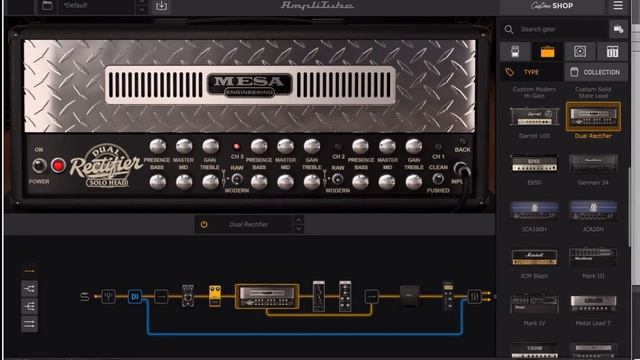The height and width of the screenshot is (360, 640).
Task: Activate channel CH 1 LED
Action: [438, 147]
